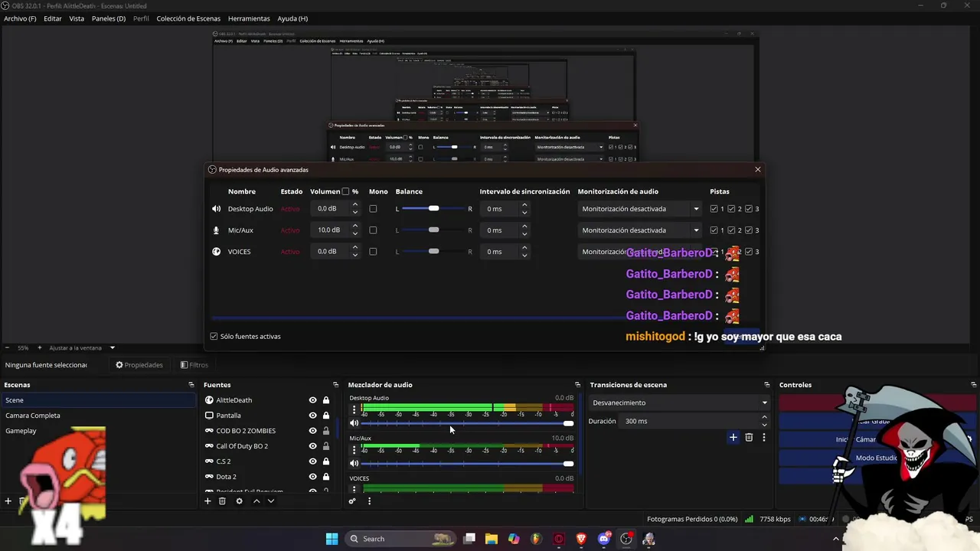Image resolution: width=980 pixels, height=551 pixels.
Task: Float the Controles dock panel
Action: [x=973, y=385]
